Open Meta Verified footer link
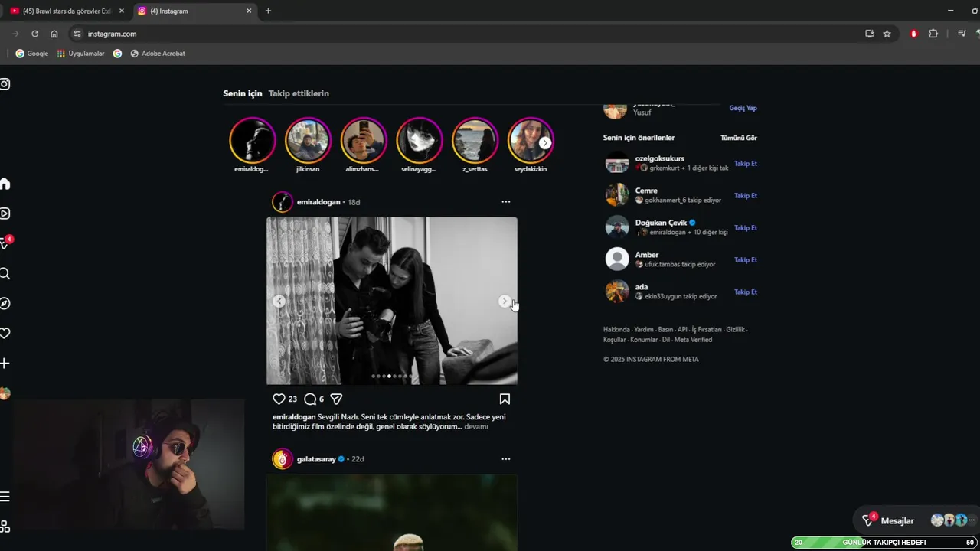980x551 pixels. click(693, 340)
